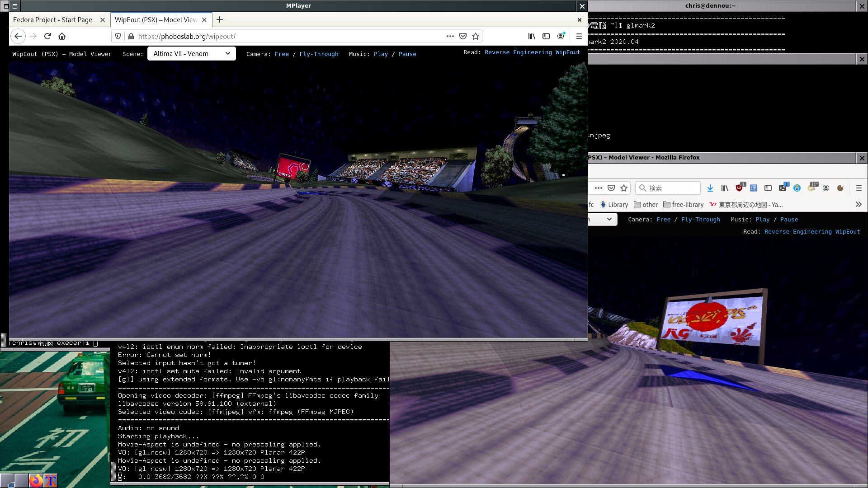The width and height of the screenshot is (868, 488).
Task: Click Pause music link in left viewer
Action: tap(407, 54)
